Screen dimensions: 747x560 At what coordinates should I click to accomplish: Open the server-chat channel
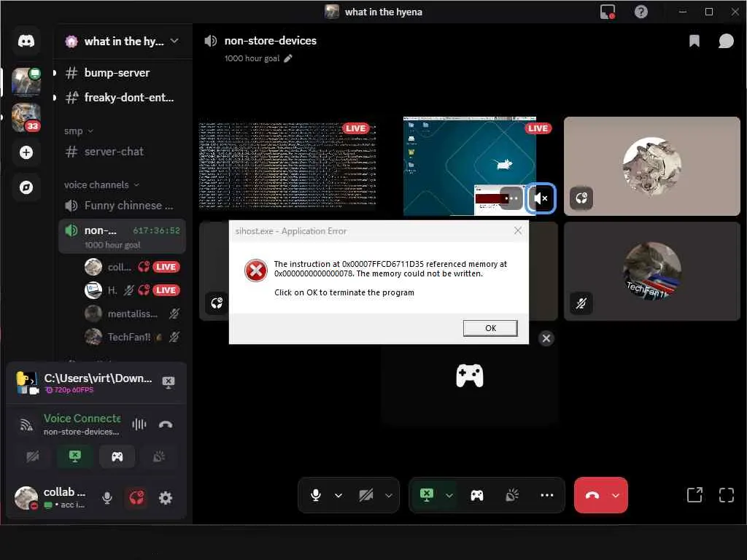coord(123,152)
